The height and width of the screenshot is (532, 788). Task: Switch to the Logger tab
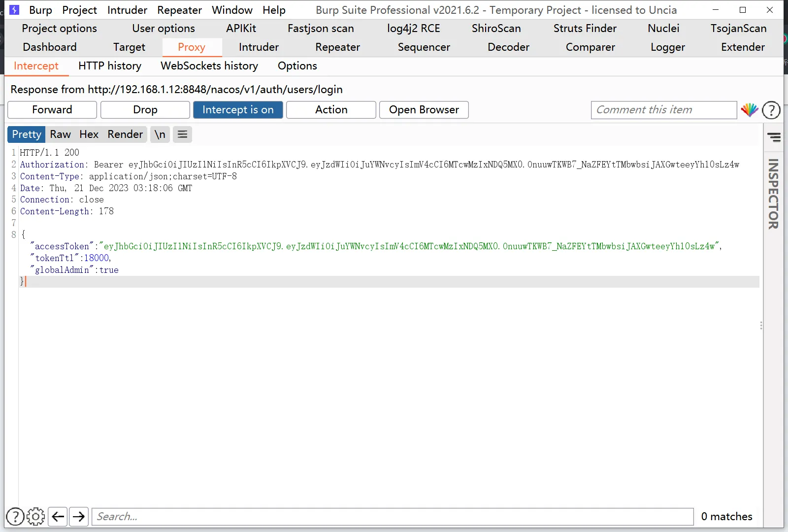click(x=667, y=47)
